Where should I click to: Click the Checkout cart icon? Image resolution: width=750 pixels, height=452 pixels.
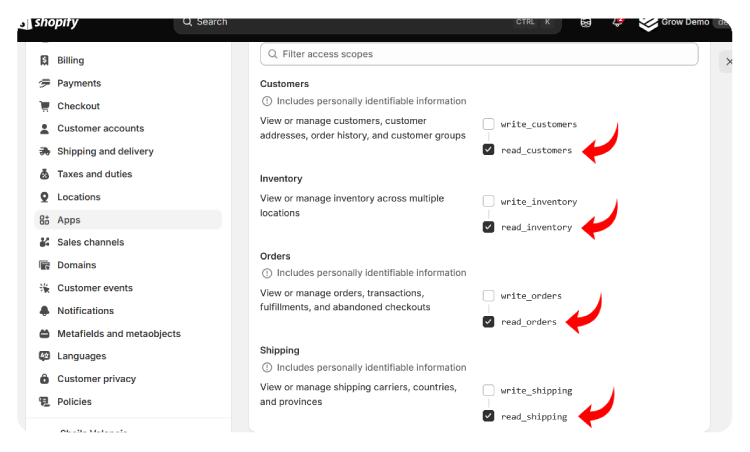tap(44, 106)
